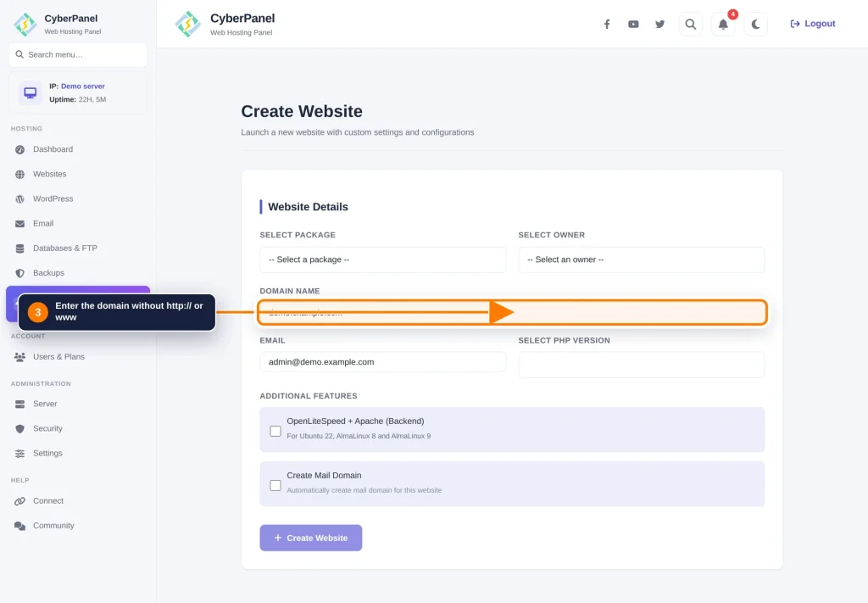This screenshot has height=603, width=868.
Task: Click the Server rack icon
Action: pyautogui.click(x=20, y=405)
